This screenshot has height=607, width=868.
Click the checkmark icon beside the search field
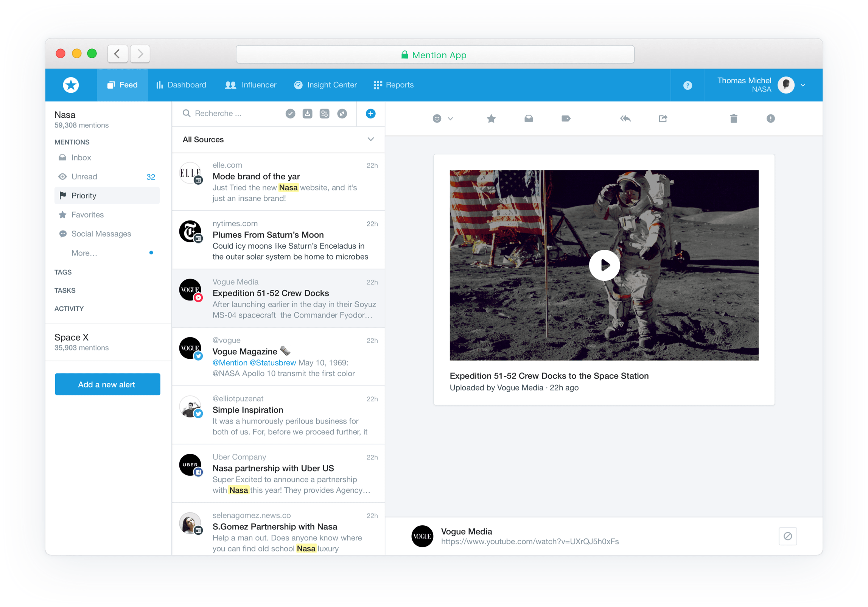290,114
